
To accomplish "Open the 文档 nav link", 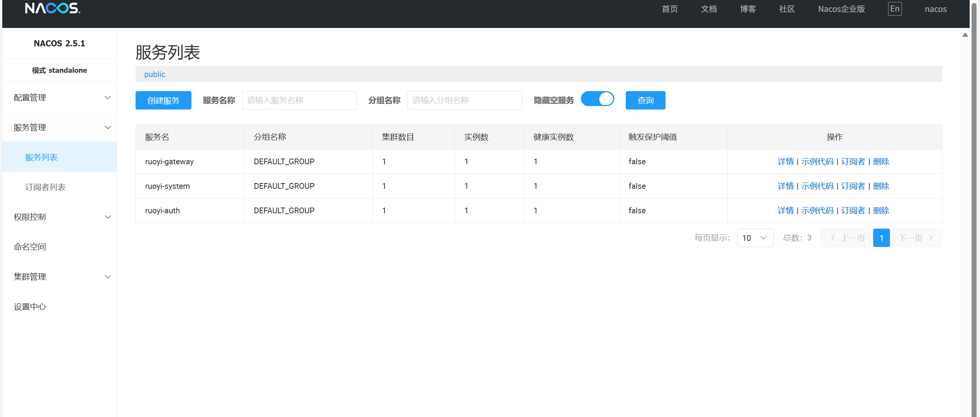I will (709, 9).
